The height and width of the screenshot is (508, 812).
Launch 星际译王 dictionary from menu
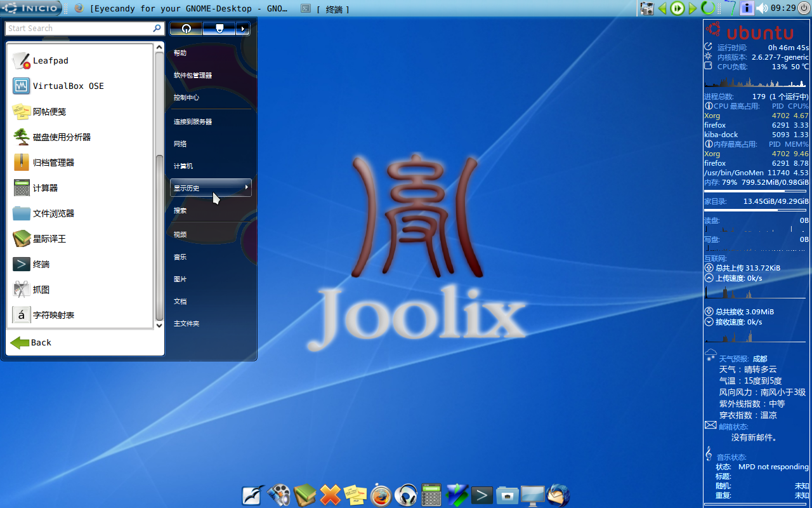80,238
